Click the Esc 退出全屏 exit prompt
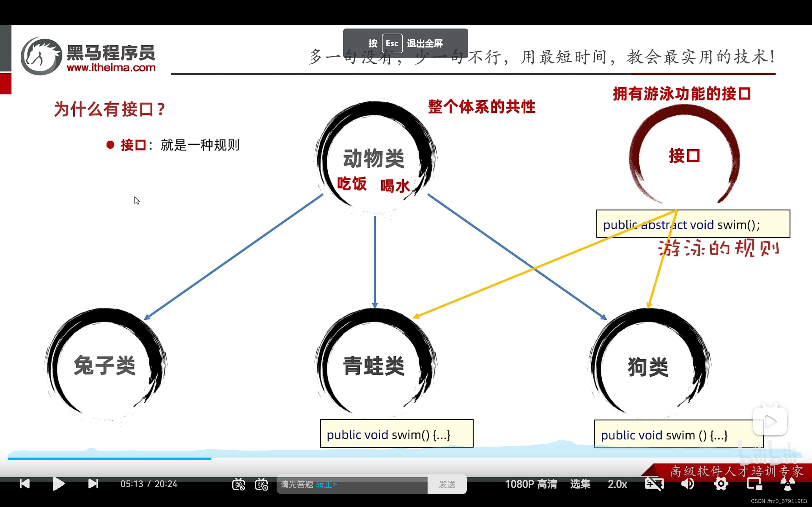Screen dimensions: 812x507 405,43
